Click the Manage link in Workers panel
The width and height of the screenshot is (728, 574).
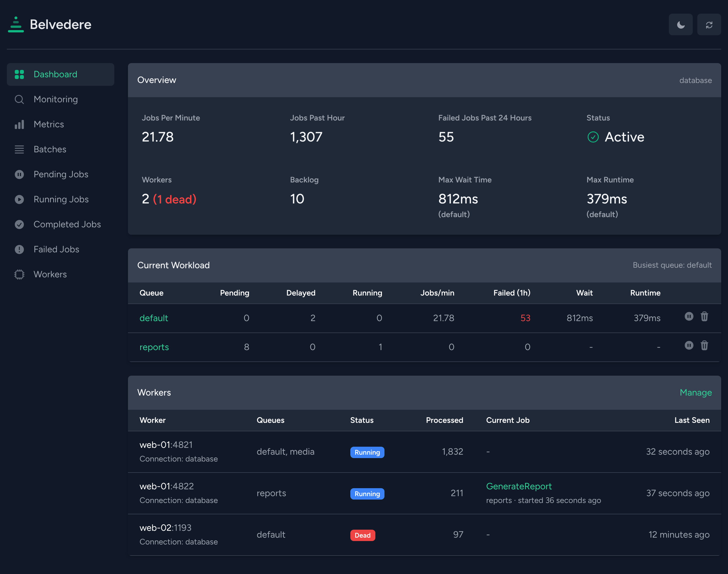pos(696,392)
